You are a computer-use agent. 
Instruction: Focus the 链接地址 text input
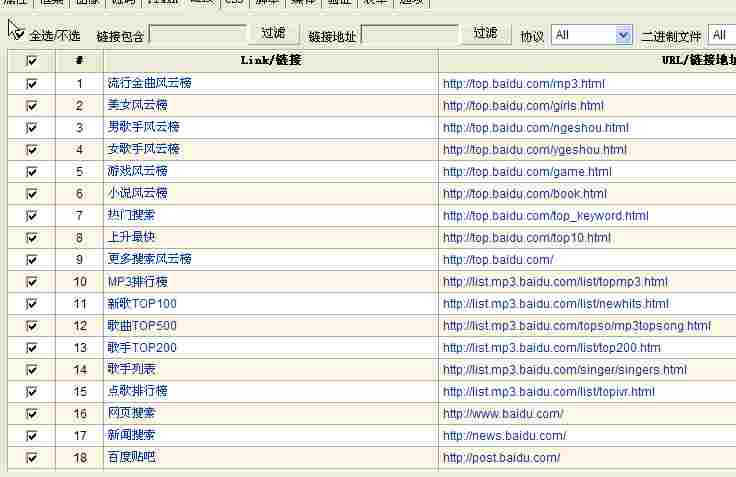click(x=409, y=35)
